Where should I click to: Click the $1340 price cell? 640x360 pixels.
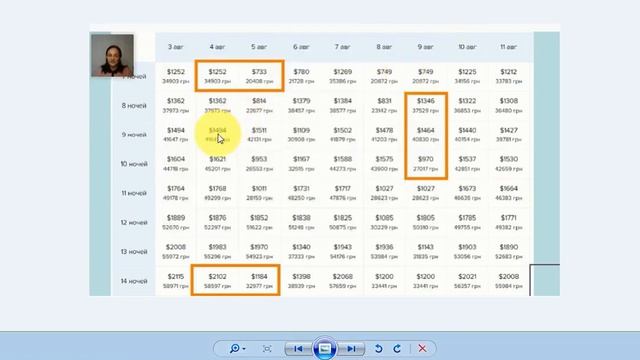coord(301,251)
